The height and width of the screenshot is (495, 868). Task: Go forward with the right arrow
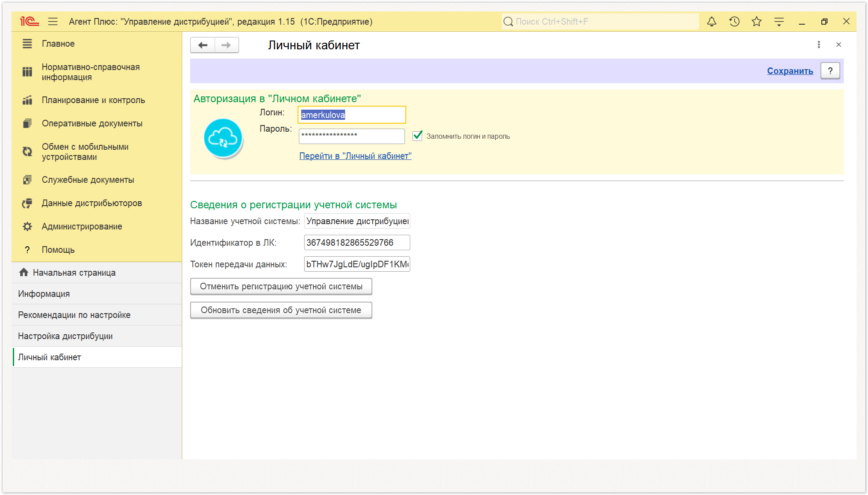point(227,45)
